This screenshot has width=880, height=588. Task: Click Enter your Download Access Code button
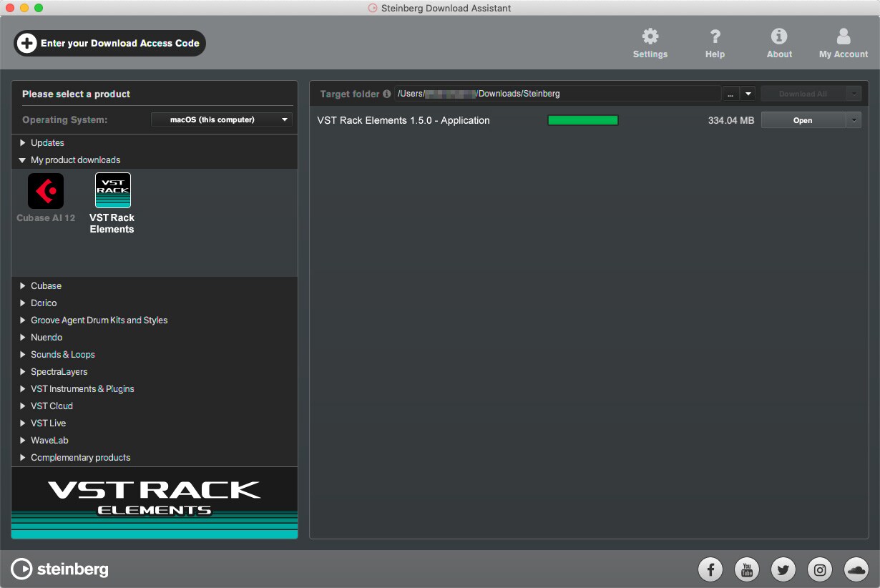[x=109, y=43]
